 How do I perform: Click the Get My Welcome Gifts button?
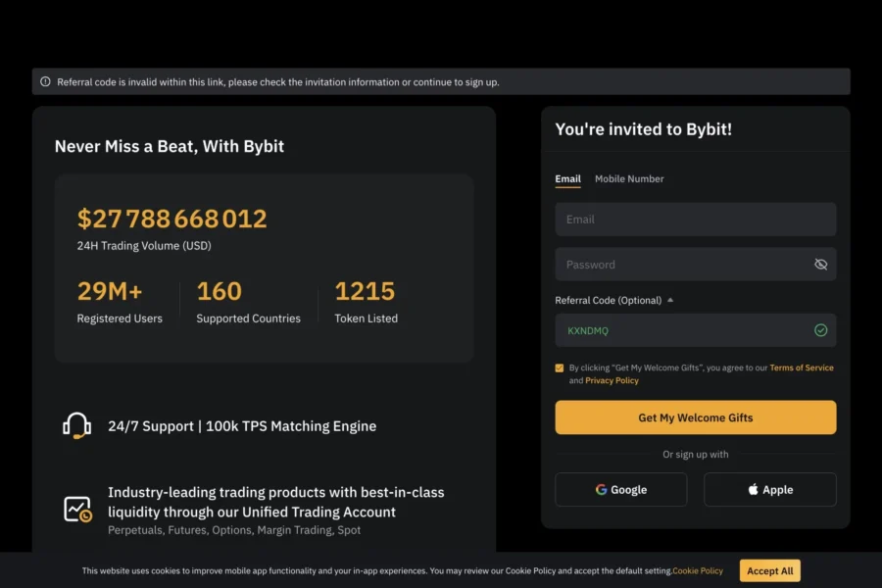(695, 417)
